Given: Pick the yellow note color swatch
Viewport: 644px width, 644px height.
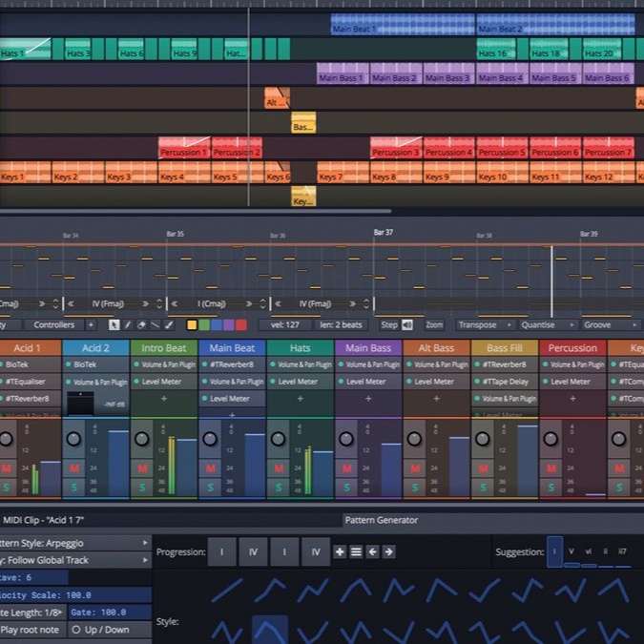Looking at the screenshot, I should [x=192, y=325].
